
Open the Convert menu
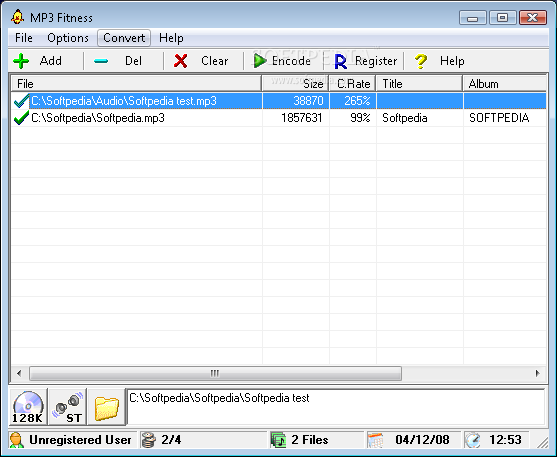click(x=124, y=38)
